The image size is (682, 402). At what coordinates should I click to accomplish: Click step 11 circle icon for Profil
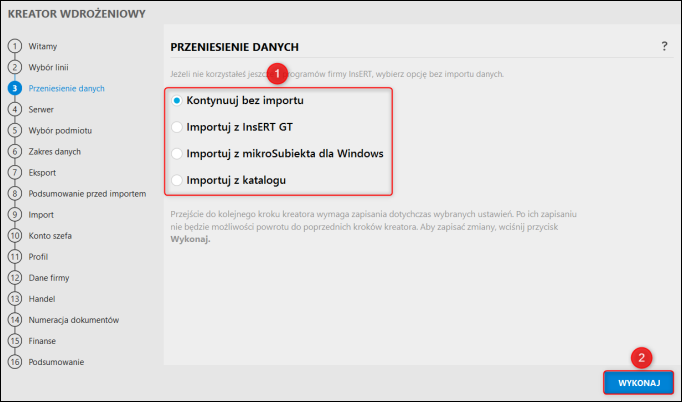coord(15,256)
